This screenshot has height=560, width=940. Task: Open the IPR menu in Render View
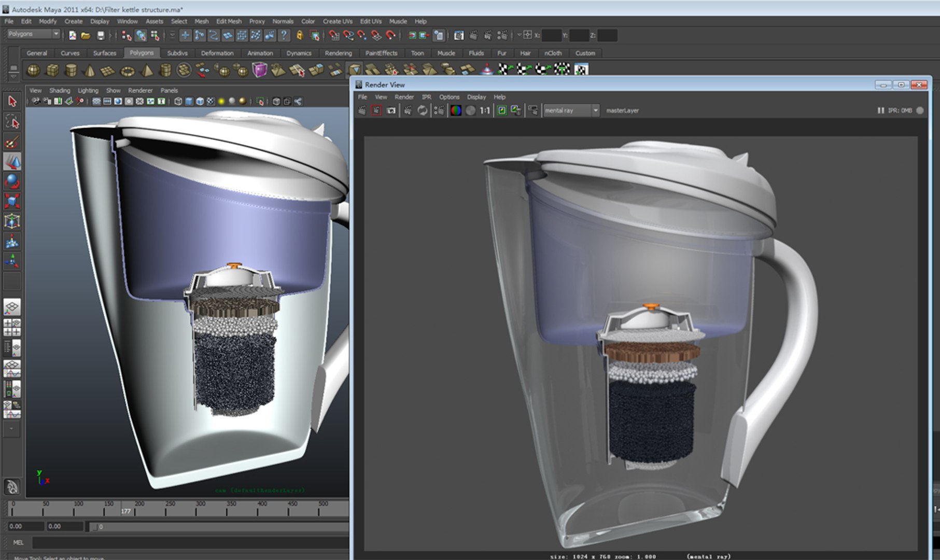click(x=426, y=97)
